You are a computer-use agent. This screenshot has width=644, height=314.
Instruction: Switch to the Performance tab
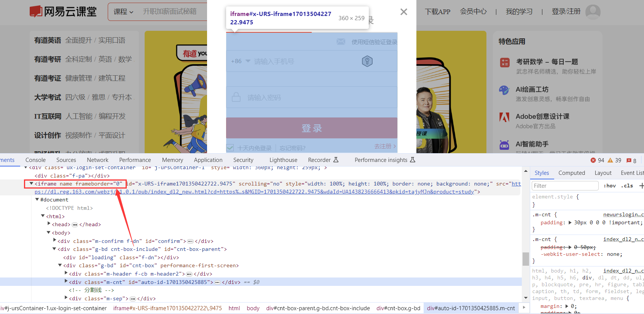click(135, 160)
